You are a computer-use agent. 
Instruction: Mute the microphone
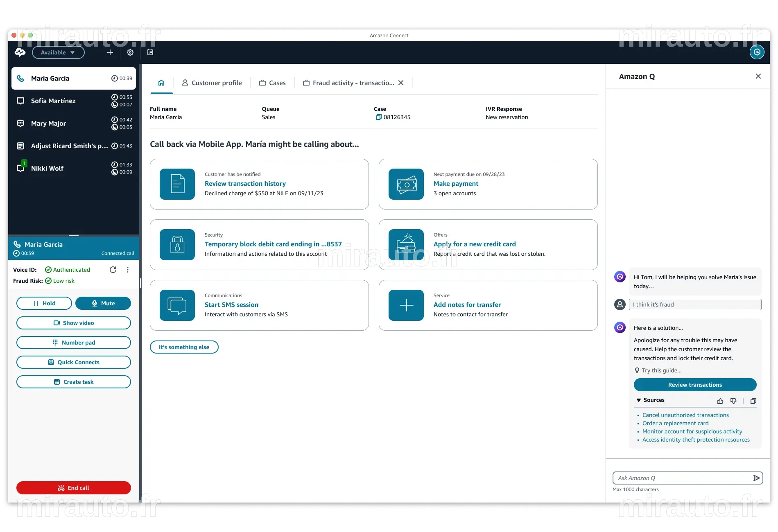pos(103,303)
